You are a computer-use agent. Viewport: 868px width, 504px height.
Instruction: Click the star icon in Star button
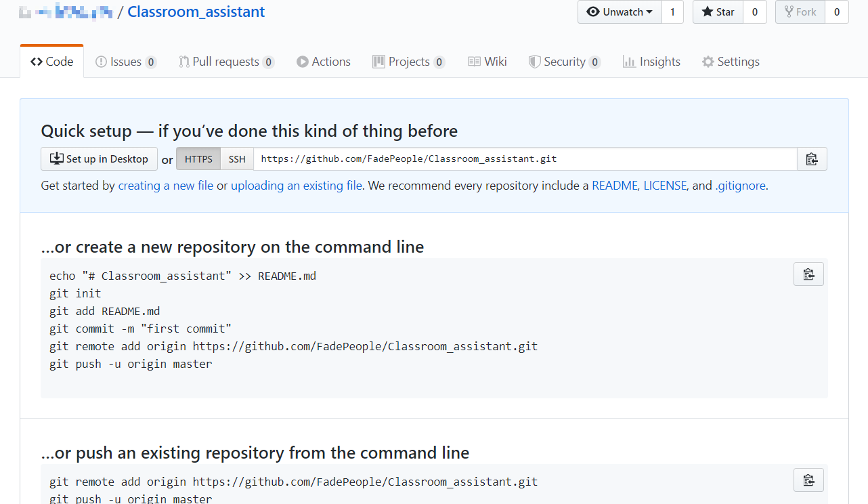[708, 12]
